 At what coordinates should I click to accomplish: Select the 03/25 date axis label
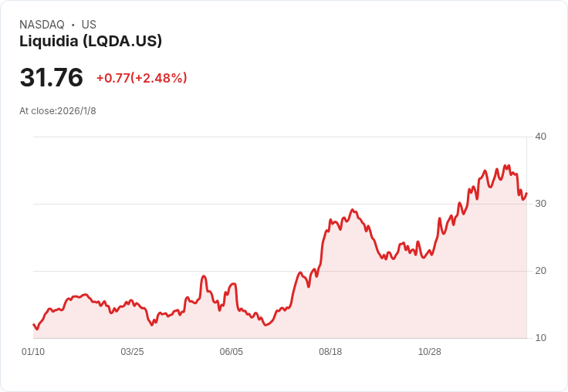point(132,352)
